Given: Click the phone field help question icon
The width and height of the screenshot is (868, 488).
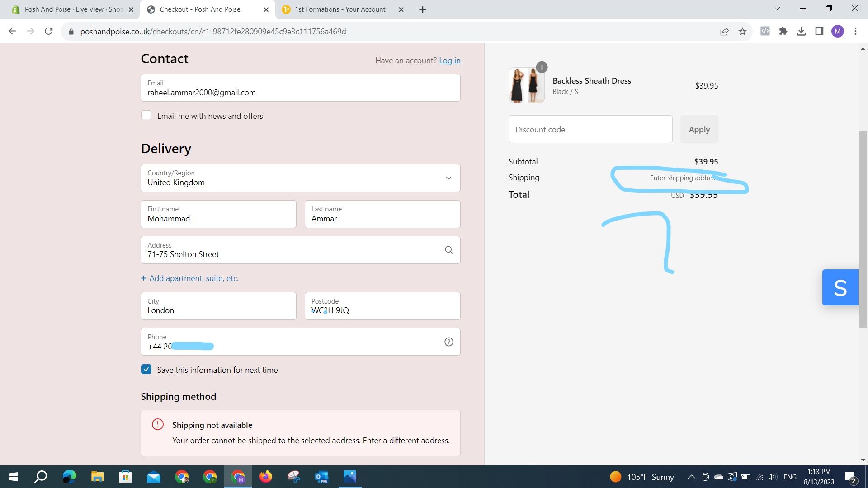Looking at the screenshot, I should tap(448, 342).
